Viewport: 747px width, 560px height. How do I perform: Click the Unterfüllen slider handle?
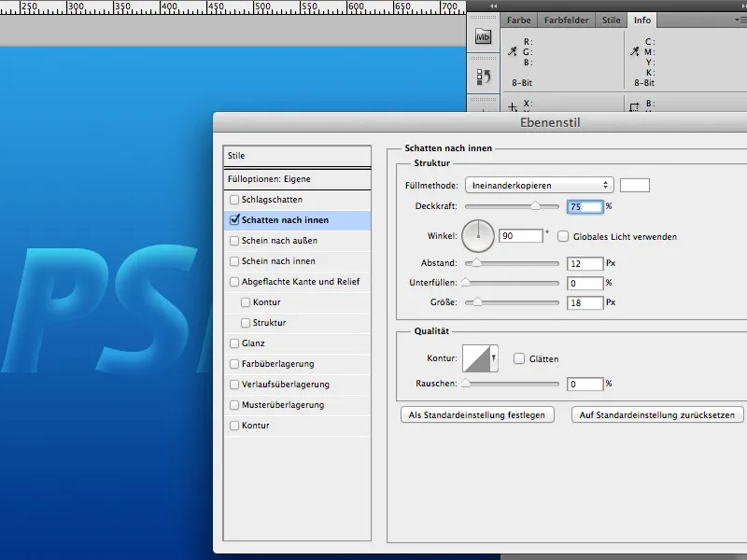point(465,283)
